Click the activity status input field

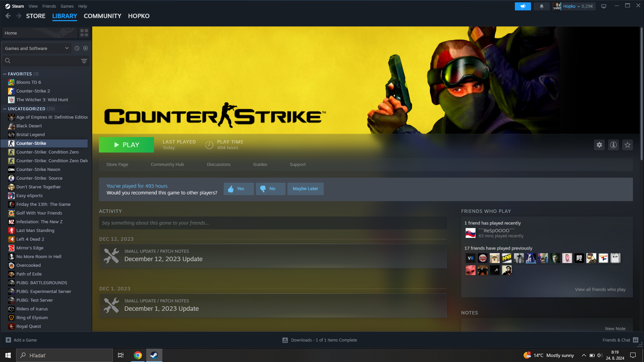tap(272, 223)
